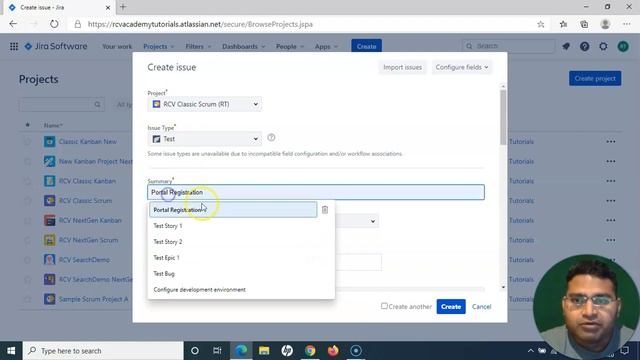This screenshot has width=640, height=360.
Task: Click the RCV Classic Scrum project icon
Action: [x=49, y=200]
